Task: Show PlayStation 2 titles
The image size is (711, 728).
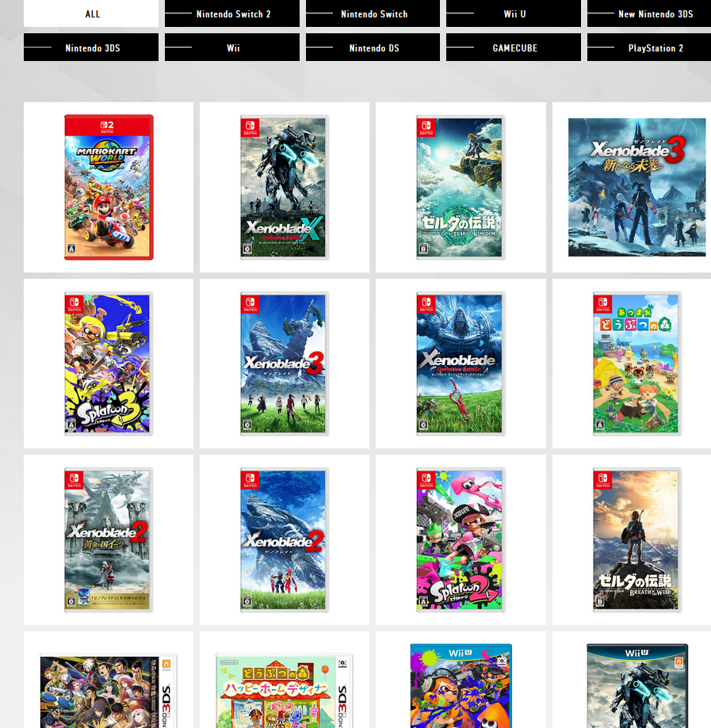Action: pyautogui.click(x=649, y=48)
